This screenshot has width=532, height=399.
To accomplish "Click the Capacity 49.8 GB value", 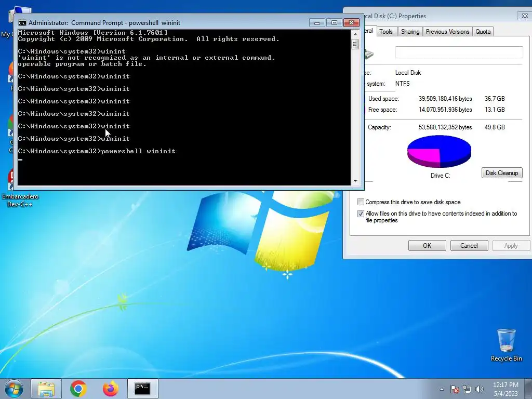I will 495,127.
